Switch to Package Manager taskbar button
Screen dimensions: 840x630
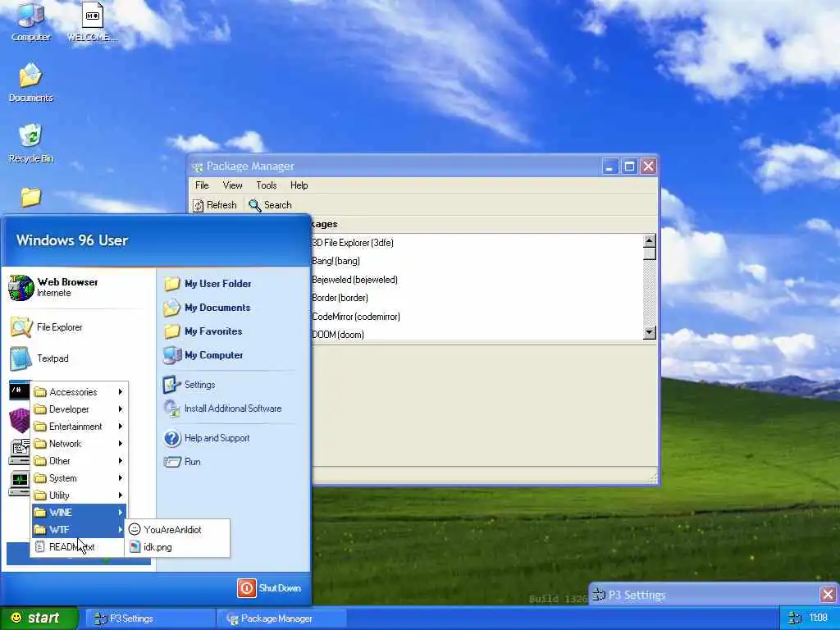(x=282, y=619)
